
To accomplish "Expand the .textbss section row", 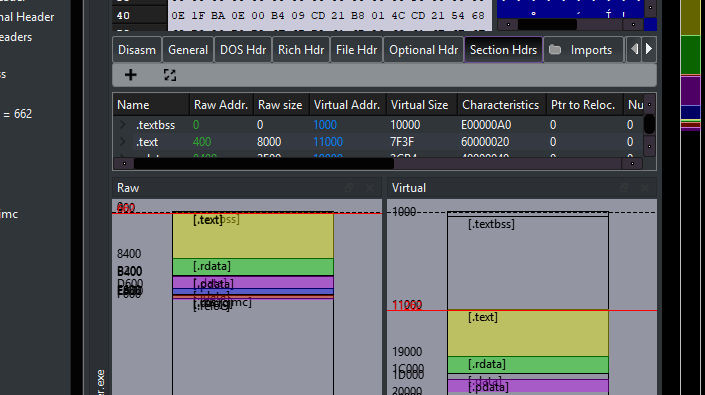I will tap(123, 124).
